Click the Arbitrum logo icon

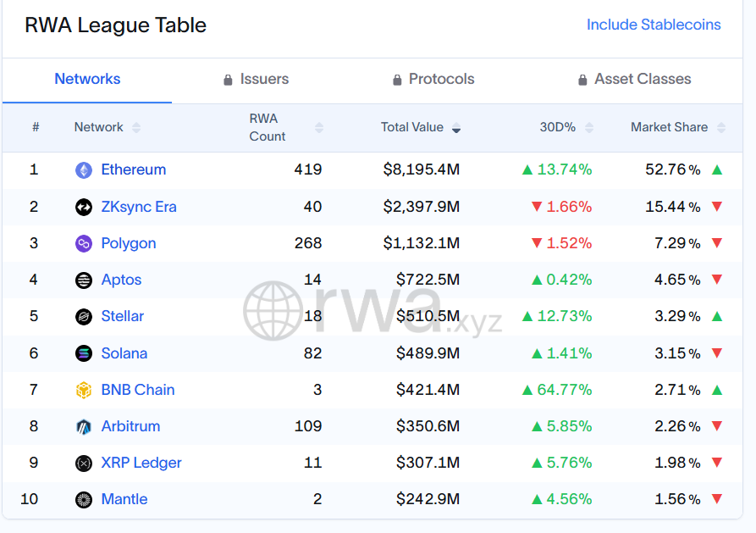tap(84, 427)
